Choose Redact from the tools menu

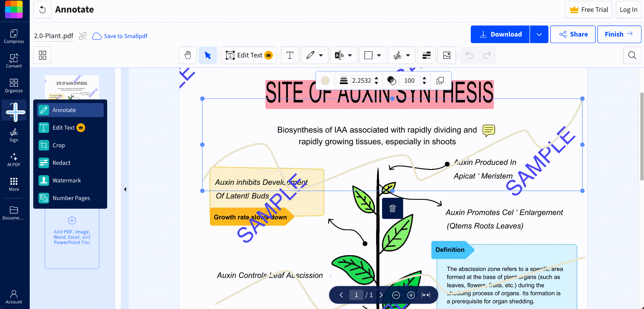click(70, 163)
